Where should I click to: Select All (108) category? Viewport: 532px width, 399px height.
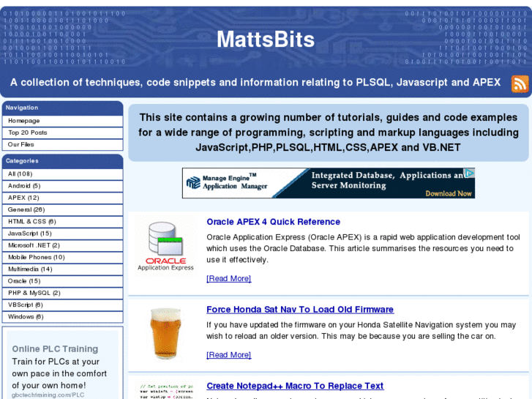pyautogui.click(x=62, y=174)
